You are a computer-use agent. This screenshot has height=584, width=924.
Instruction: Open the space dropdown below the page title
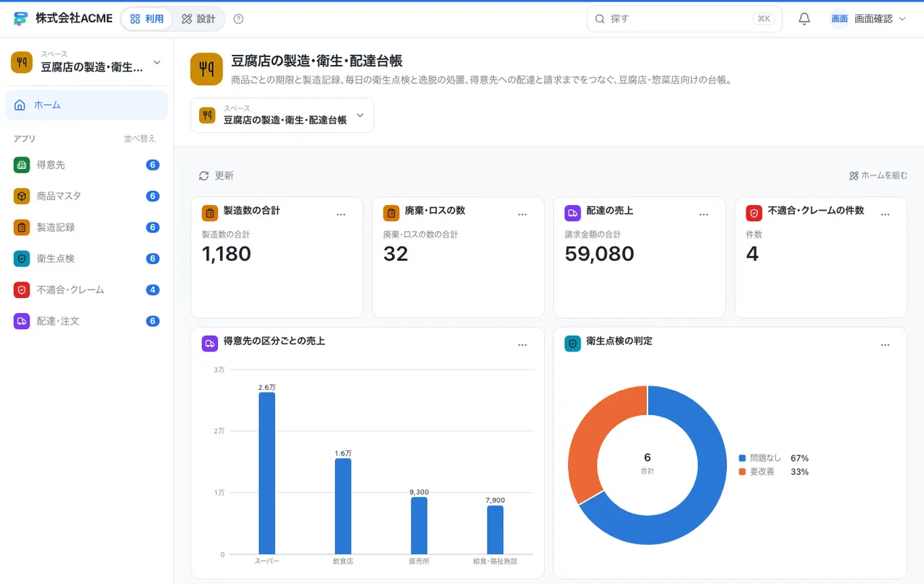(282, 116)
